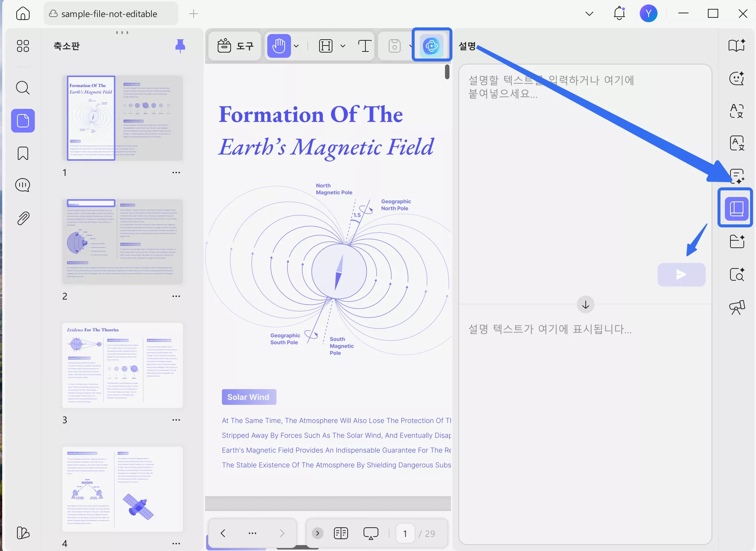The height and width of the screenshot is (551, 756).
Task: Open the notifications bell
Action: click(x=619, y=14)
